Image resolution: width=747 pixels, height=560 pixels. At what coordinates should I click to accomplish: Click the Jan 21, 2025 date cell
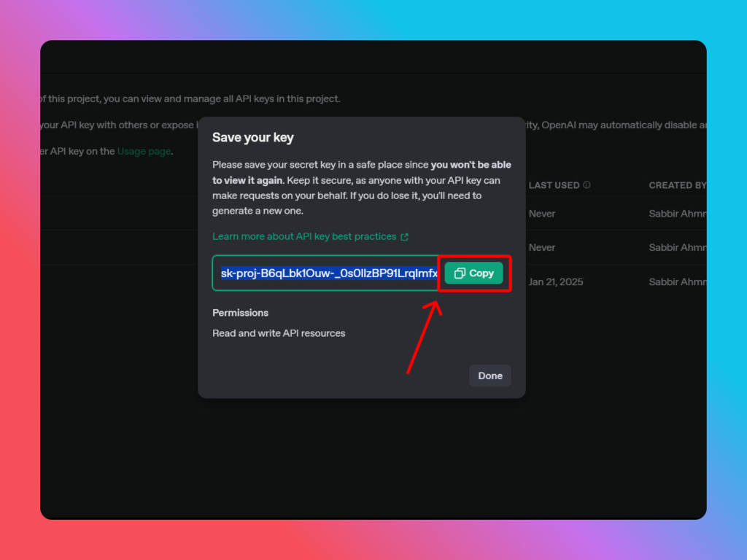click(x=556, y=282)
